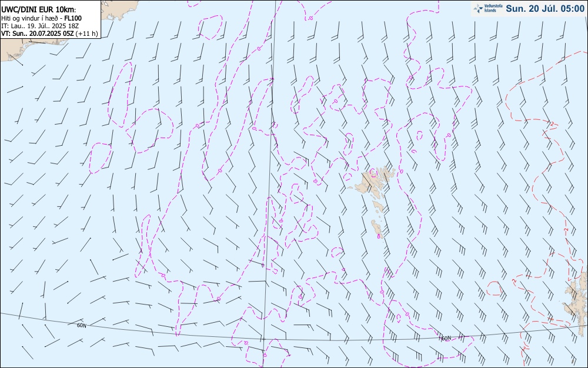Click the 60N label east of the meridian line
The width and height of the screenshot is (588, 368).
tap(446, 338)
